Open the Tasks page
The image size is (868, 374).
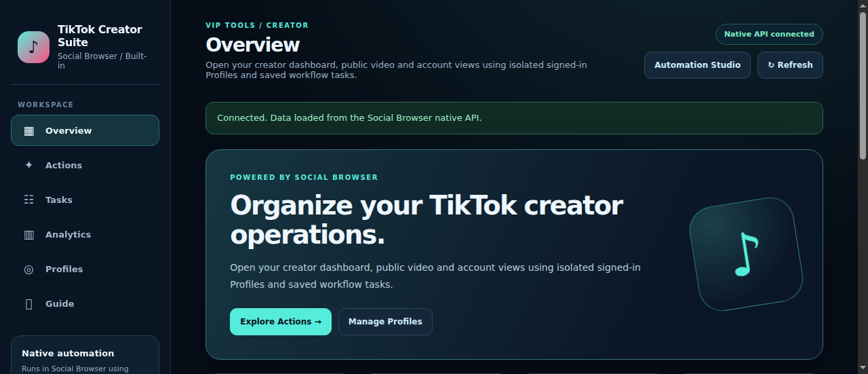pos(85,200)
